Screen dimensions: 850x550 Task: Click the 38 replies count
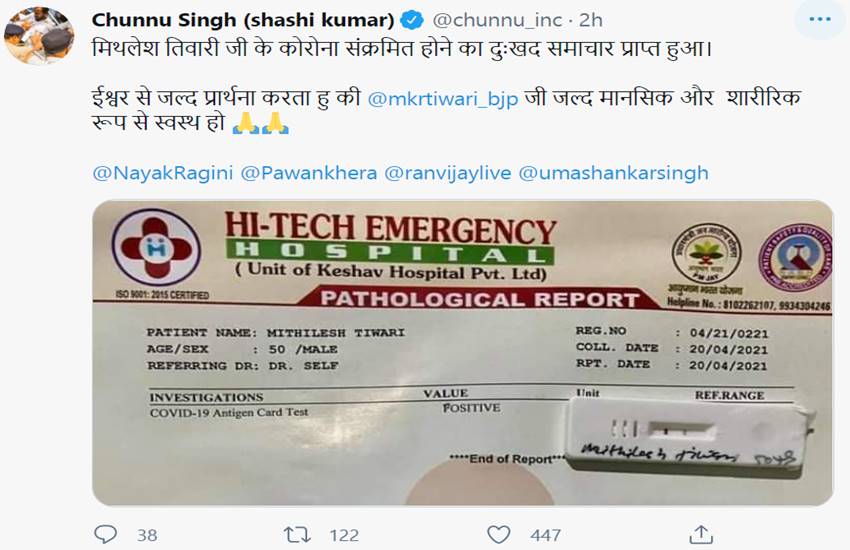pyautogui.click(x=147, y=535)
